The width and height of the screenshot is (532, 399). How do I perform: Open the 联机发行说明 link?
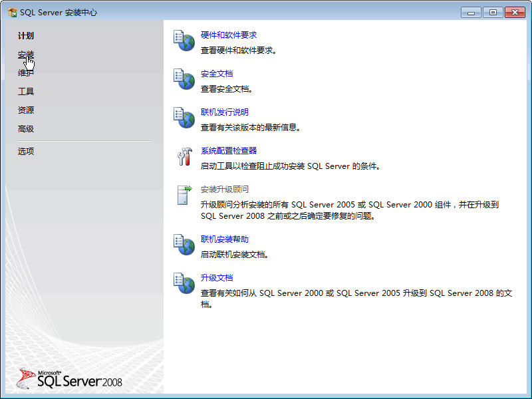225,112
